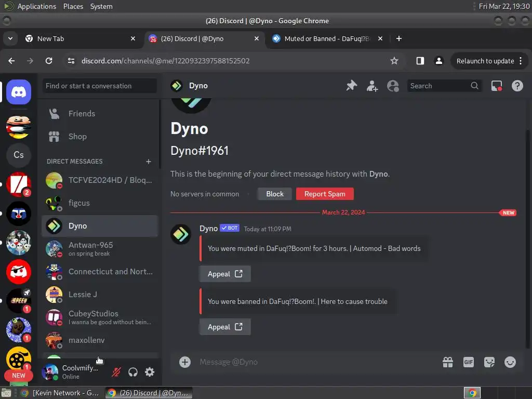Open the attachment plus button in message box
The height and width of the screenshot is (399, 532).
click(x=185, y=362)
